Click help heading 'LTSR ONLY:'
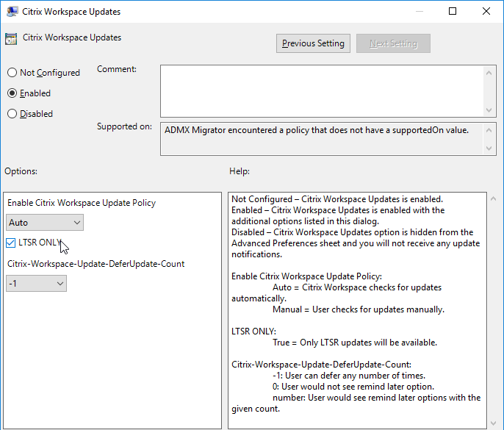This screenshot has height=430, width=504. [x=253, y=332]
